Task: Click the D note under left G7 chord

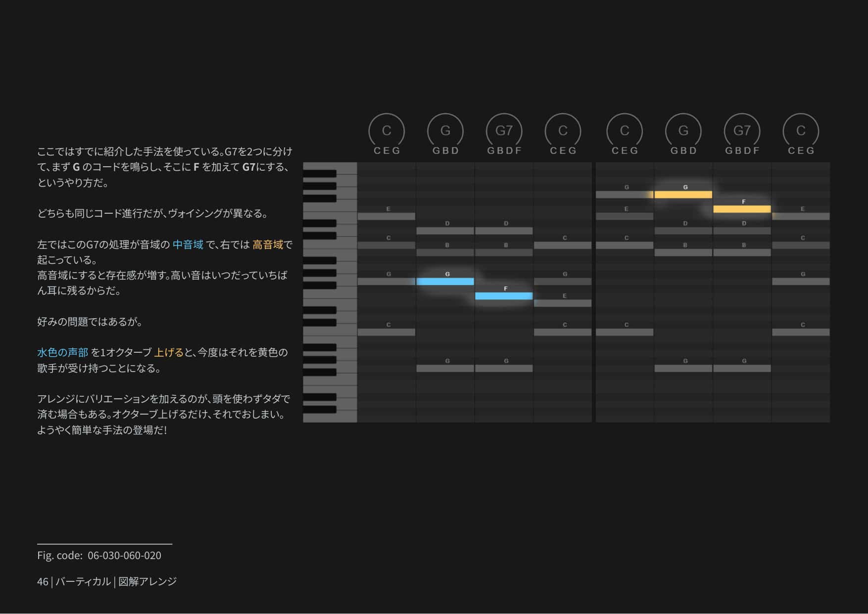Action: [x=504, y=231]
